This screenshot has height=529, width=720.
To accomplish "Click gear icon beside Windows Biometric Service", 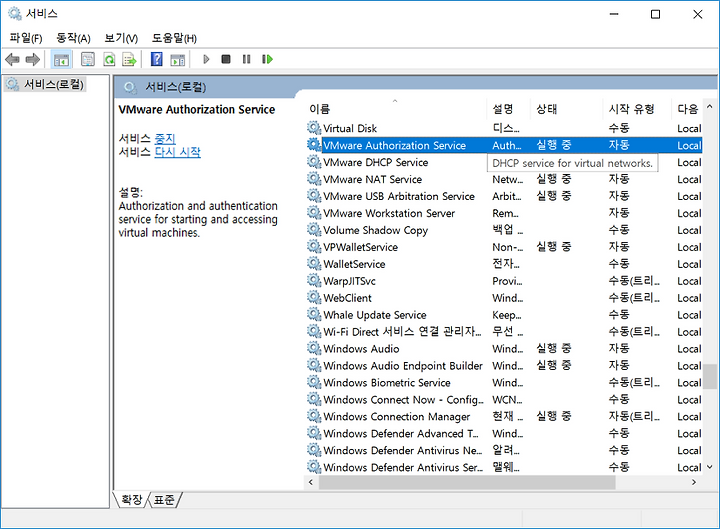I will (314, 383).
